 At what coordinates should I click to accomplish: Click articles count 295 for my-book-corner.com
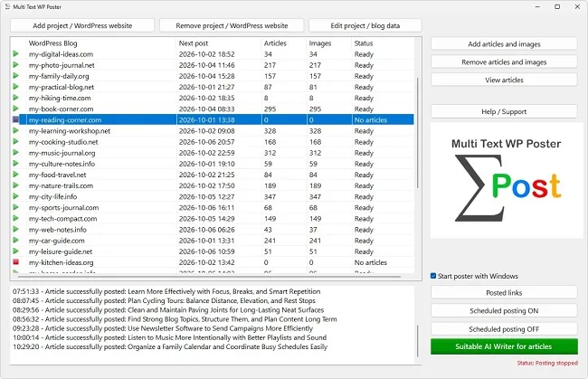(270, 109)
